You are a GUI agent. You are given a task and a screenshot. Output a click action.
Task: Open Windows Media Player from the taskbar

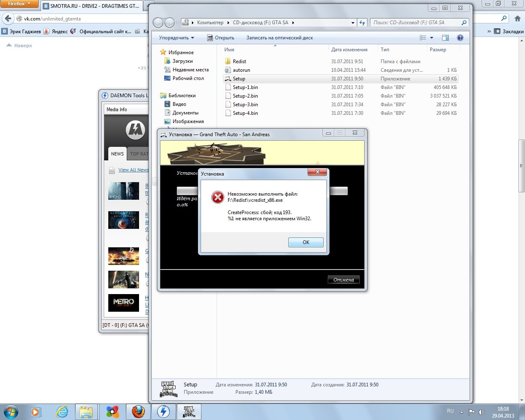pyautogui.click(x=36, y=411)
